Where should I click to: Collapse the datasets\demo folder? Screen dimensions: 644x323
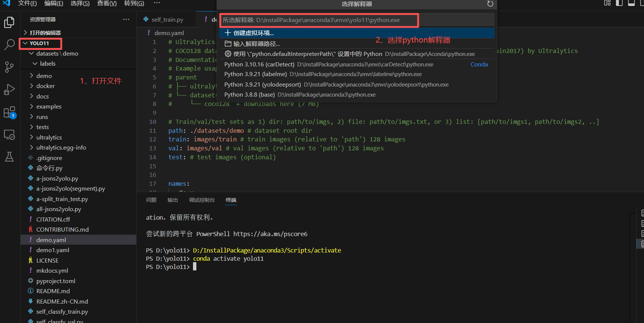coord(78,54)
